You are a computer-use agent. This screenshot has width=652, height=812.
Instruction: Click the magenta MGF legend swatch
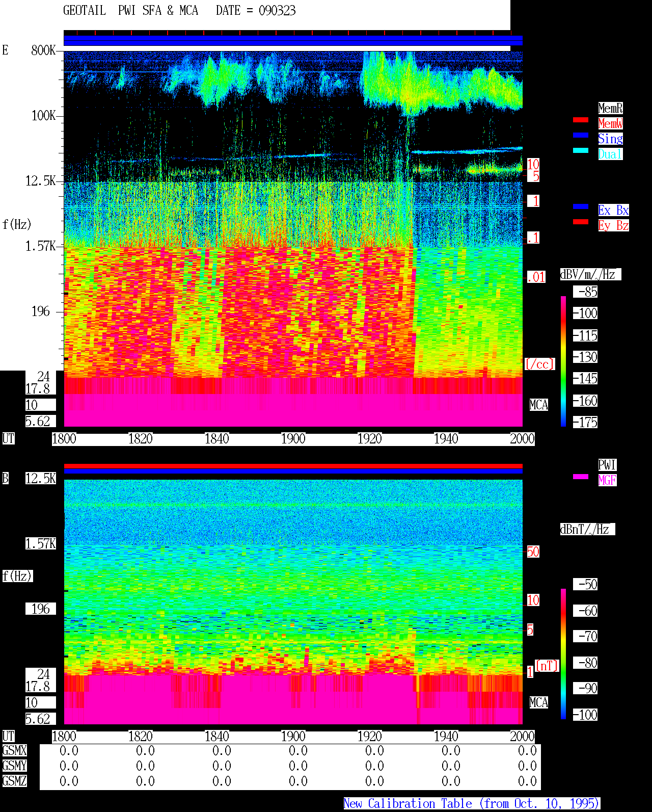[581, 477]
